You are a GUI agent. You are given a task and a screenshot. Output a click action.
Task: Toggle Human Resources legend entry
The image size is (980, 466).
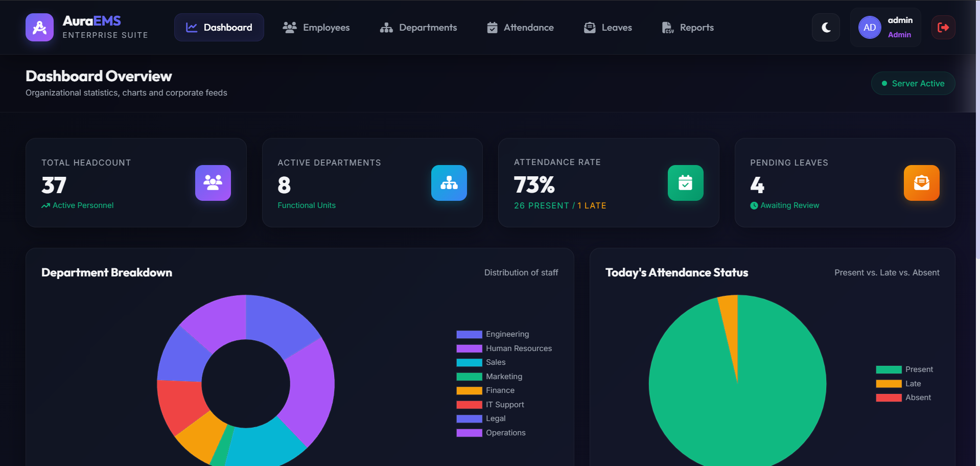[504, 348]
